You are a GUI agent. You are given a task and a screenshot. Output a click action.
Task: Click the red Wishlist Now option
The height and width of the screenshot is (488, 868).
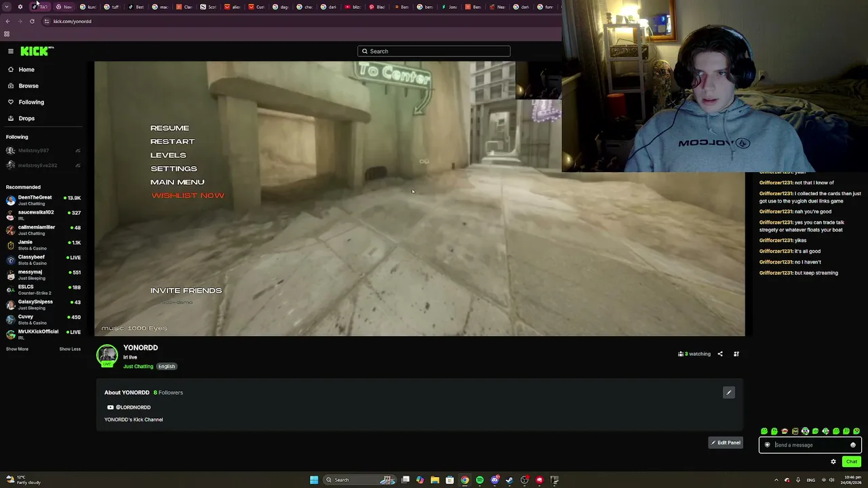pyautogui.click(x=188, y=195)
